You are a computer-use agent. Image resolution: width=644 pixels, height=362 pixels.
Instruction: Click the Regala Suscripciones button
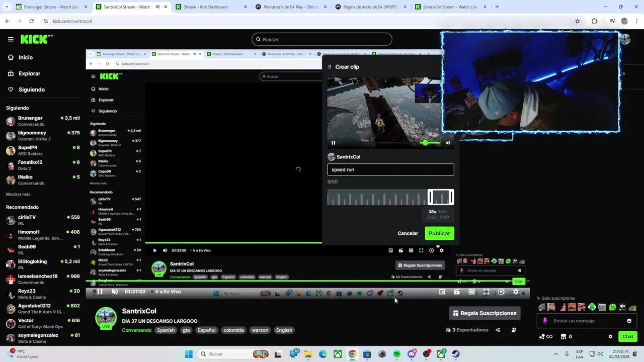[x=485, y=313]
